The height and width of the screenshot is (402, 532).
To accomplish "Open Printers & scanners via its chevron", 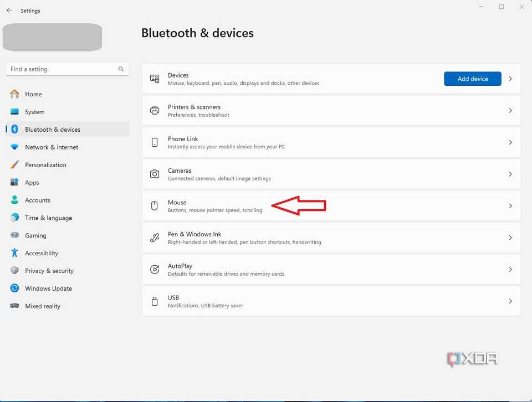I will pos(510,111).
